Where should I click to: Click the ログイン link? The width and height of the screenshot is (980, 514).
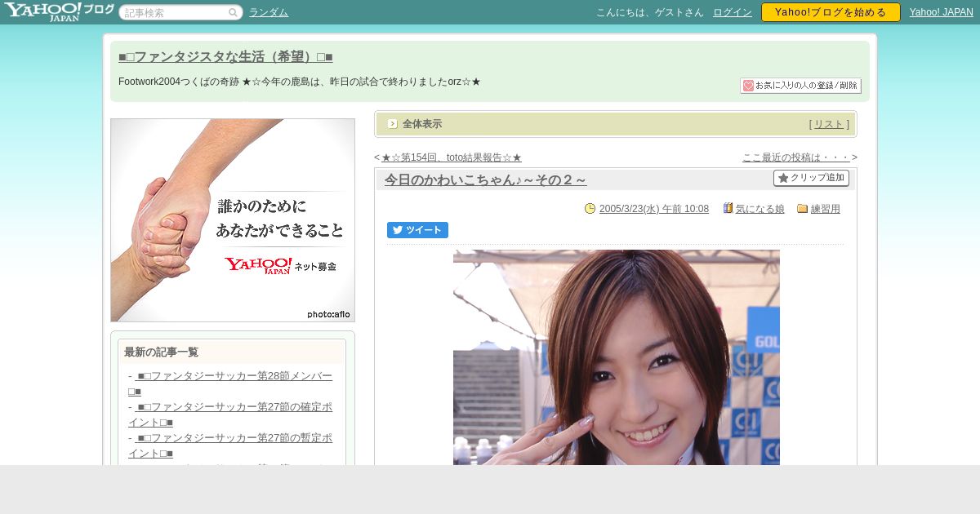coord(733,12)
